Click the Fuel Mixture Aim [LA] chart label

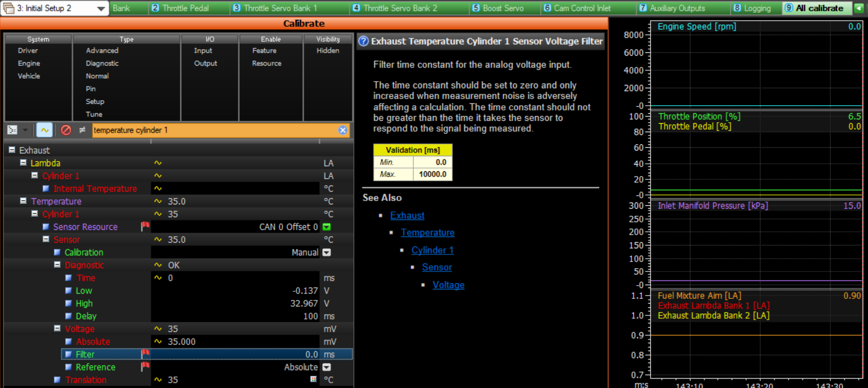[x=699, y=295]
